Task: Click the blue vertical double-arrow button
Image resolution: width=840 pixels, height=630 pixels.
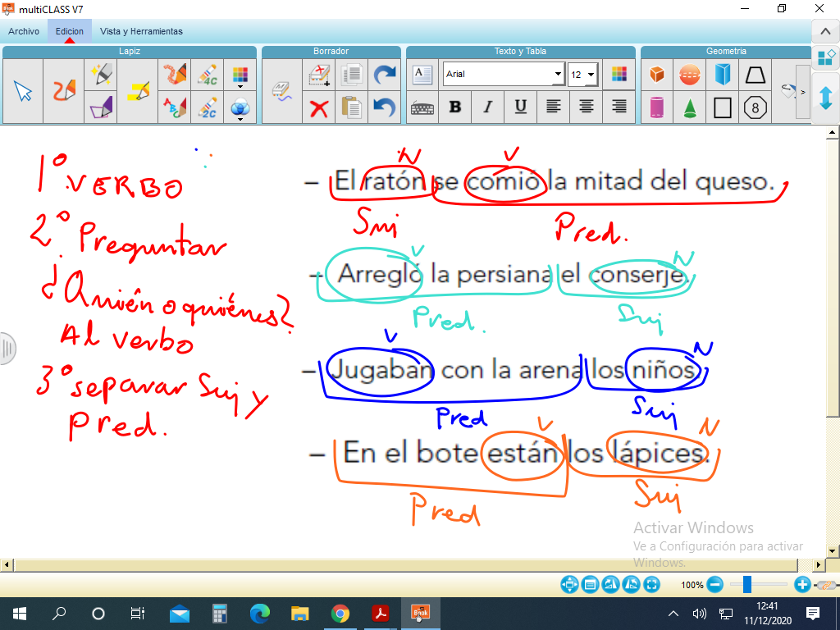Action: [x=825, y=98]
